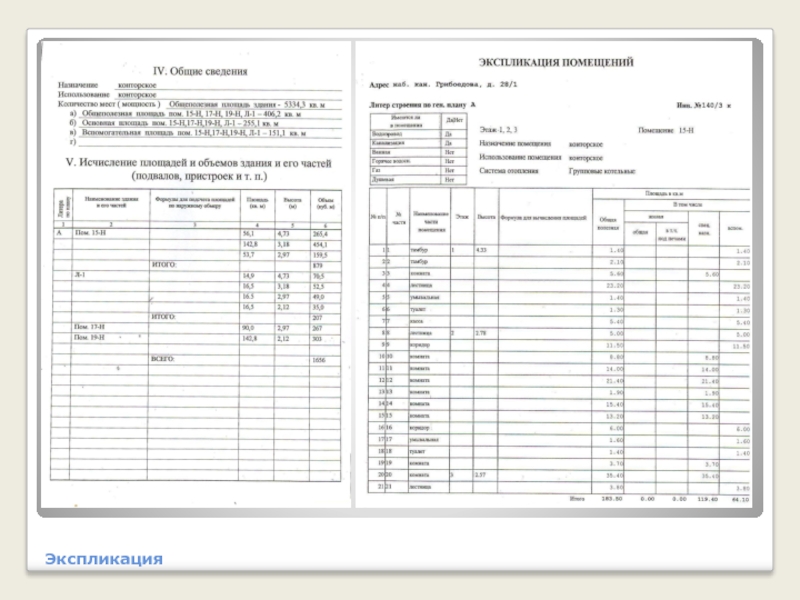The image size is (800, 600).
Task: Click the area value '14,9'
Action: tap(248, 276)
